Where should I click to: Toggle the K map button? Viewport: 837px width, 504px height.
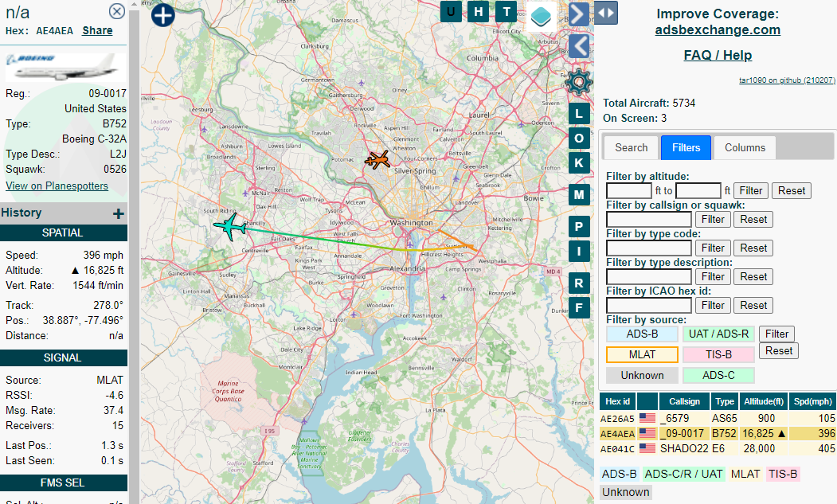coord(579,163)
